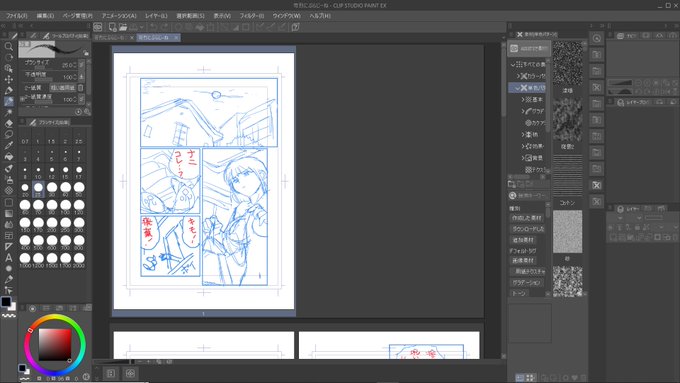This screenshot has width=680, height=383.
Task: Select the Move layer tool
Action: [x=8, y=79]
